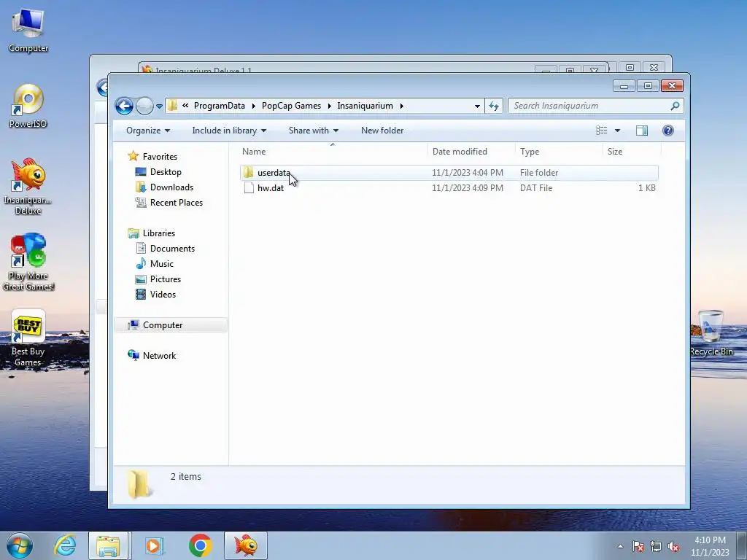Screen dimensions: 747x560
Task: Open the Documents library
Action: click(x=172, y=249)
